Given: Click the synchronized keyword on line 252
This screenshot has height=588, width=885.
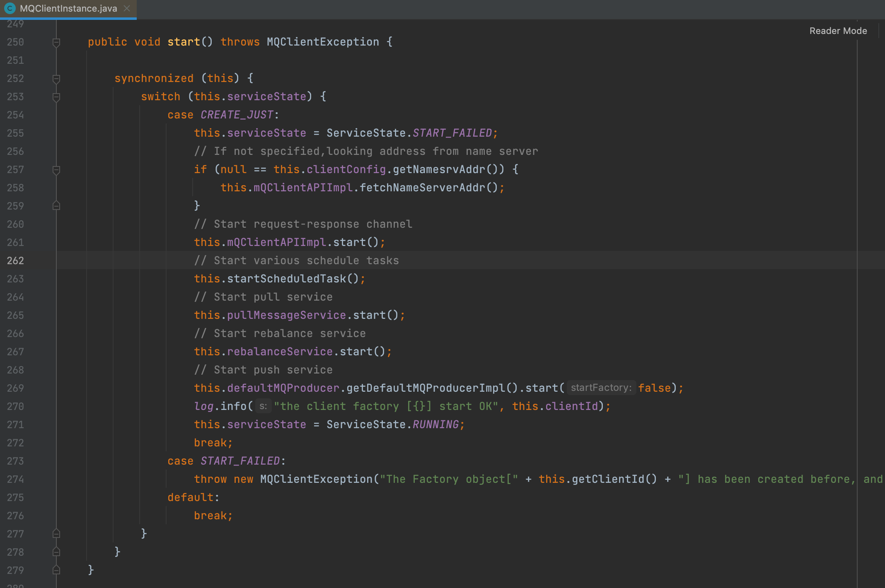Looking at the screenshot, I should point(154,78).
